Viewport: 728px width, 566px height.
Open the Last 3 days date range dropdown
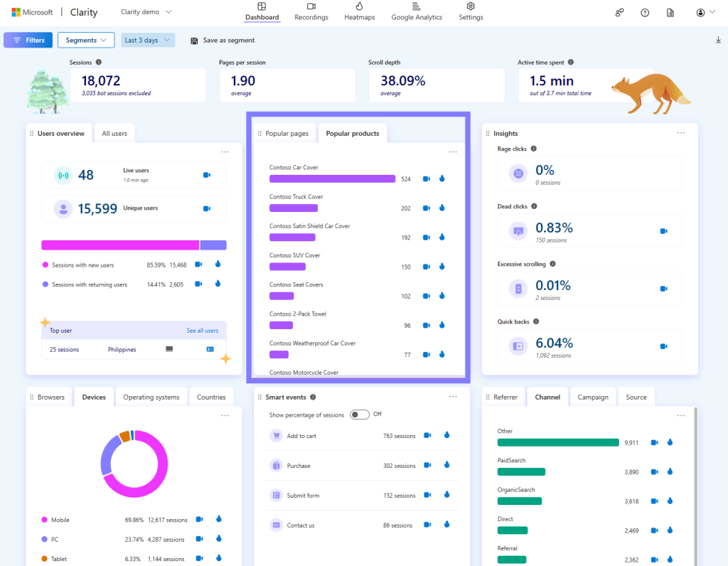point(148,41)
